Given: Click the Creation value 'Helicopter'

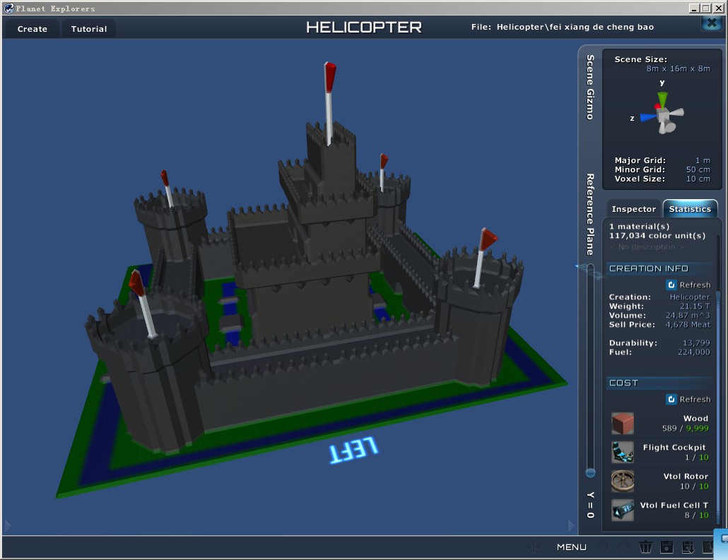Looking at the screenshot, I should 690,297.
